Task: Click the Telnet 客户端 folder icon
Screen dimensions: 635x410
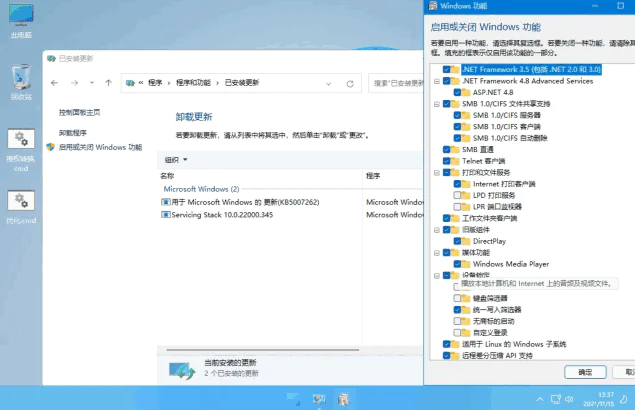Action: (x=455, y=161)
